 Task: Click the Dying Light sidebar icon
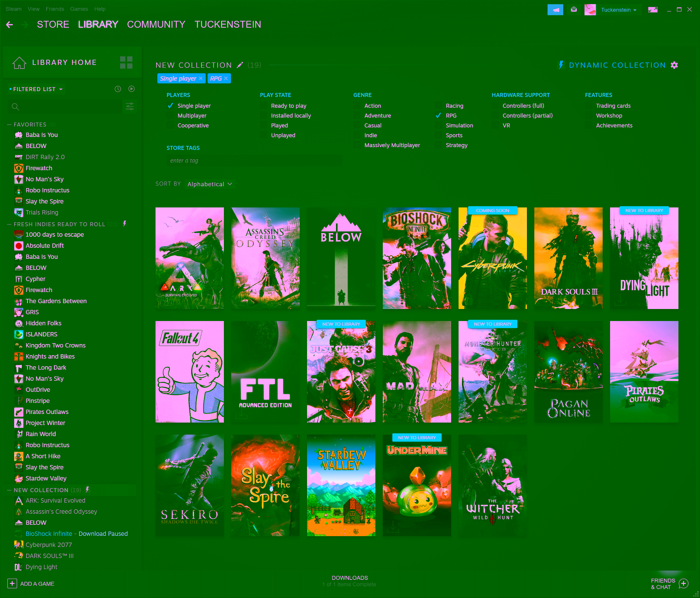[18, 567]
